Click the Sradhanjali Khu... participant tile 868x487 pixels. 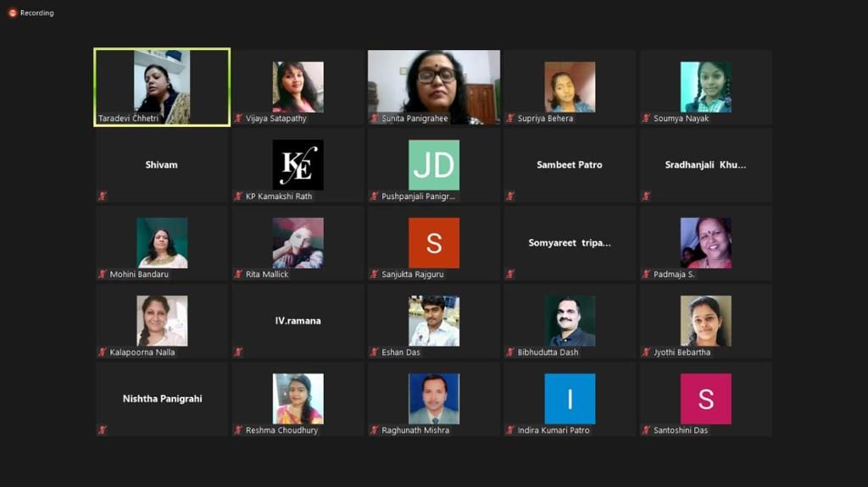[704, 165]
